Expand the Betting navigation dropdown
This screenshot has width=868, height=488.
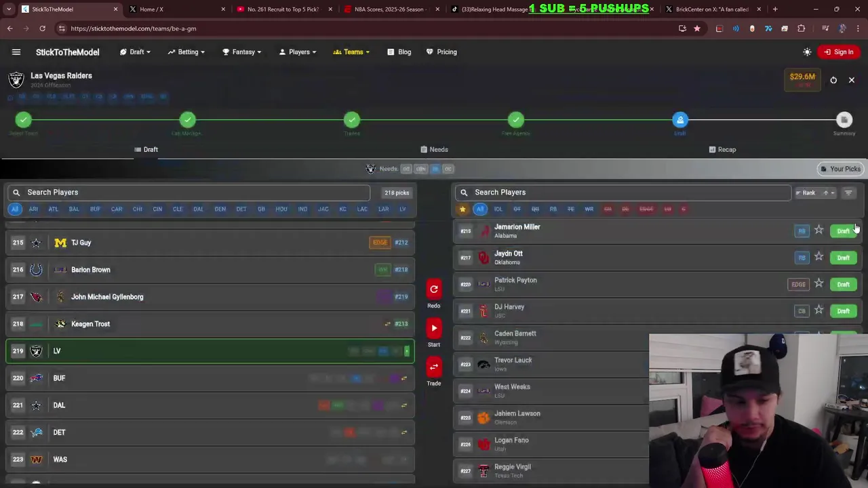[188, 52]
